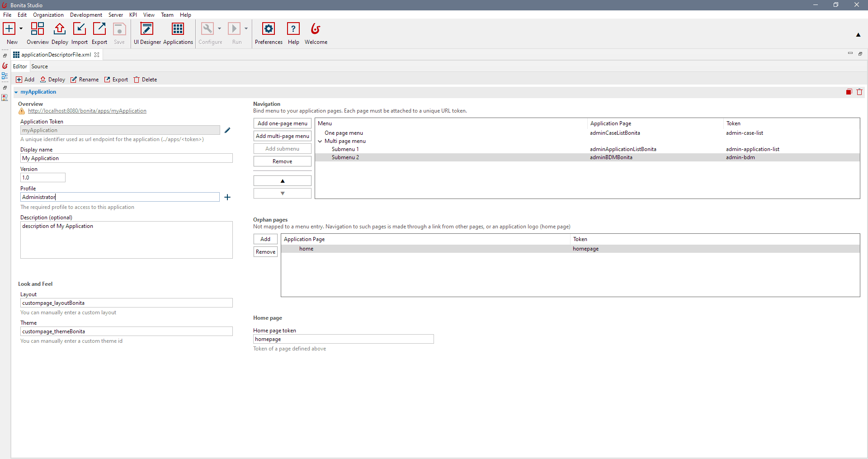868x459 pixels.
Task: Duplicate the application via the red copy icon
Action: point(849,92)
